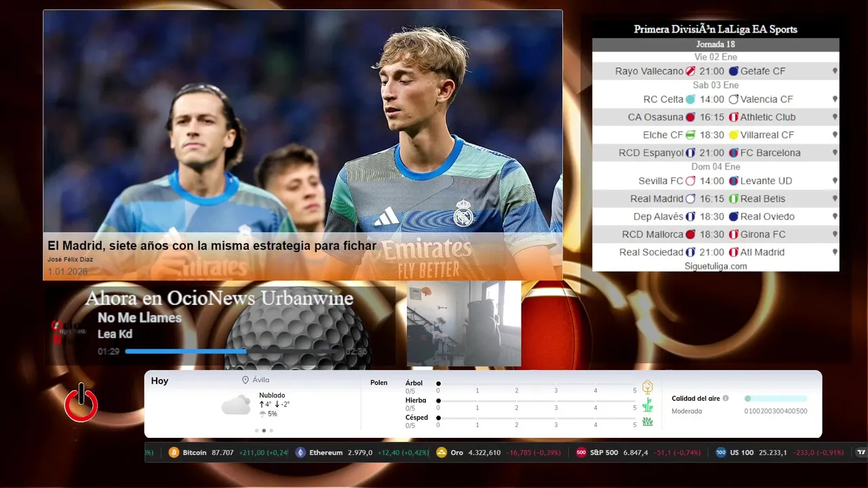Click the Levante UD team name
868x488 pixels.
click(x=766, y=181)
